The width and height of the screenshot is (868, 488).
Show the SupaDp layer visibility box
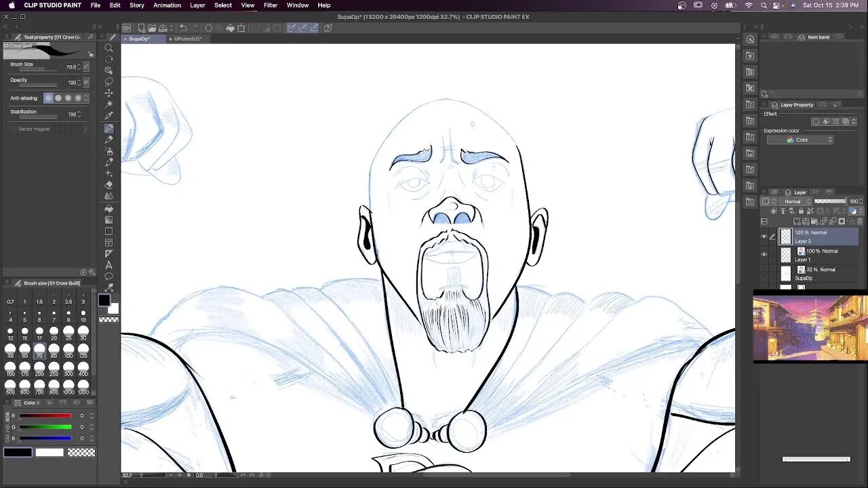pos(764,273)
